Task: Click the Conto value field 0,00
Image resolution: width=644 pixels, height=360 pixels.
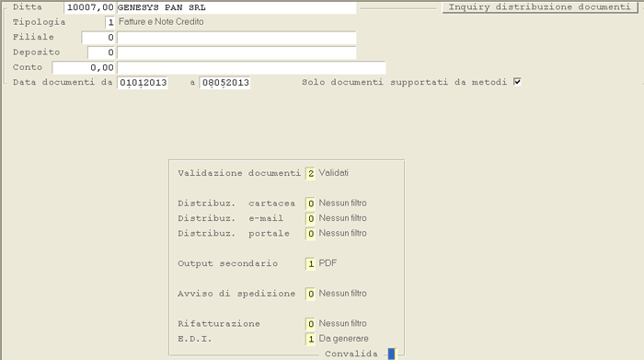Action: [84, 67]
